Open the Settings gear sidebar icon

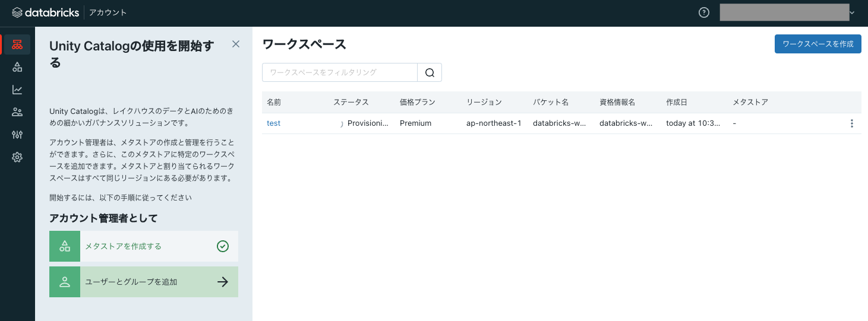[x=17, y=157]
